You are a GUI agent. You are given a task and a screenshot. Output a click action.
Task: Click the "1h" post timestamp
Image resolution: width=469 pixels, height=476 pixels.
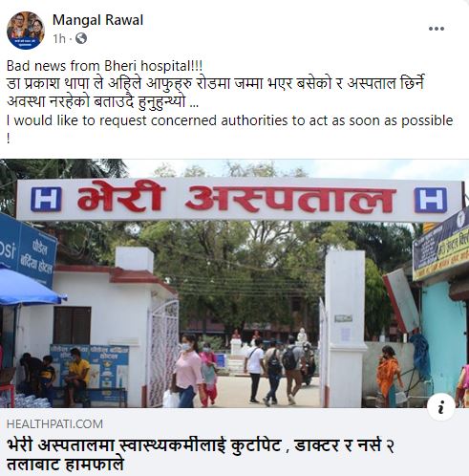59,39
